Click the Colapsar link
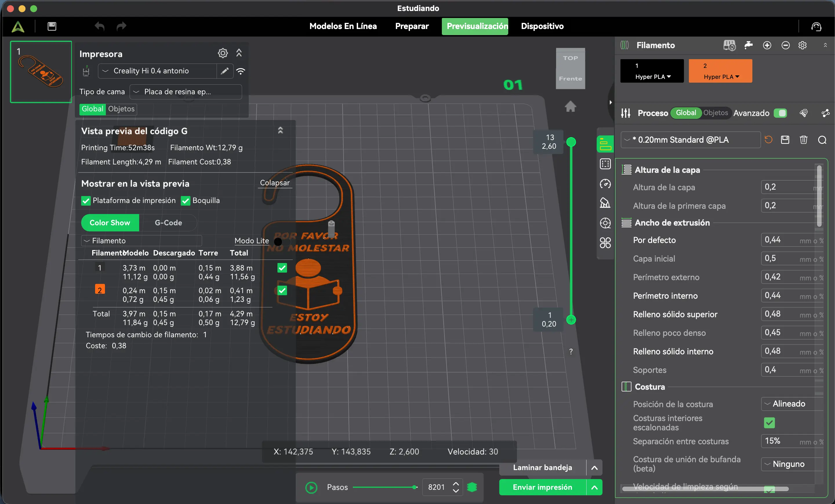 [x=275, y=183]
